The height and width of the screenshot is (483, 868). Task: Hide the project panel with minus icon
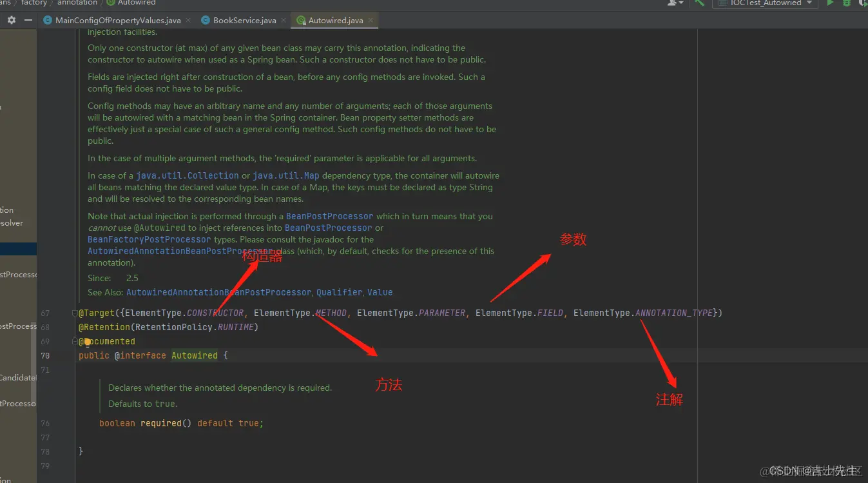(28, 20)
